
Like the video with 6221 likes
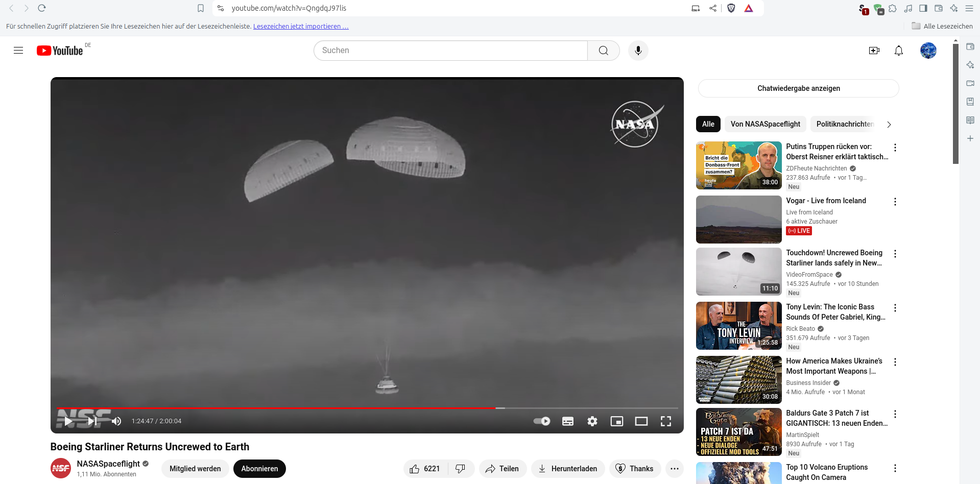click(x=425, y=469)
